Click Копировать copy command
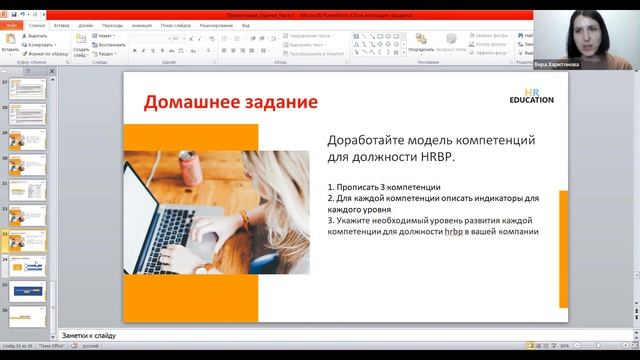The height and width of the screenshot is (360, 640). pyautogui.click(x=39, y=44)
